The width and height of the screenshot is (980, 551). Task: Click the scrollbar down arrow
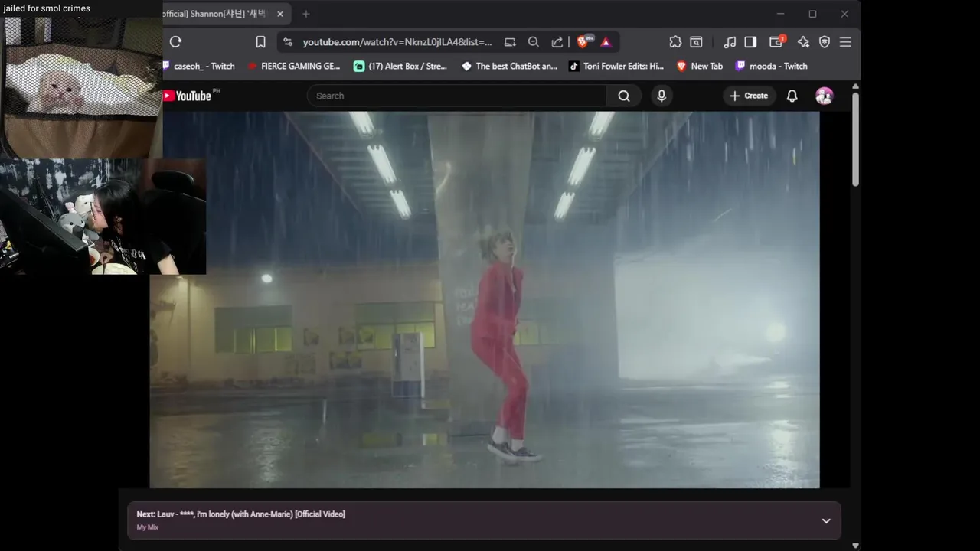pyautogui.click(x=855, y=546)
